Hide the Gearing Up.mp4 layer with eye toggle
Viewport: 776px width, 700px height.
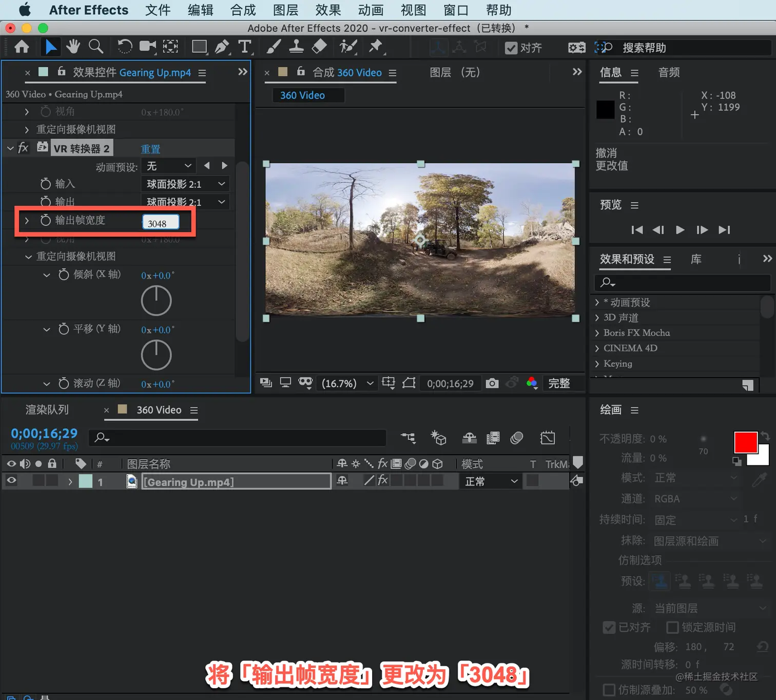coord(11,481)
